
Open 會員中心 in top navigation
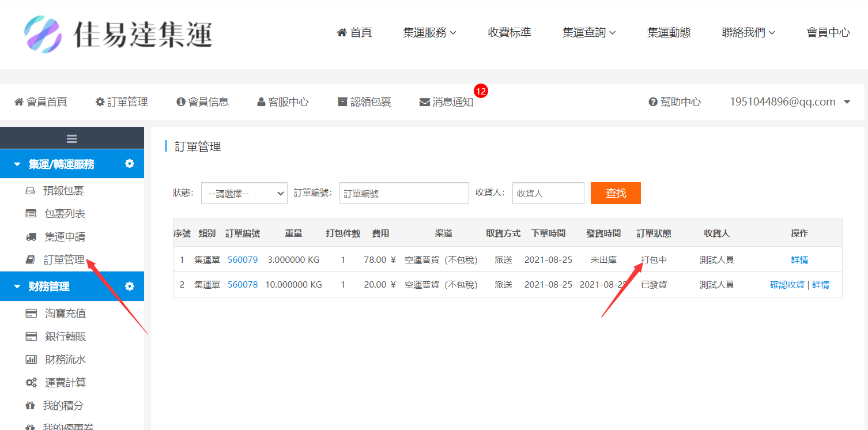828,32
